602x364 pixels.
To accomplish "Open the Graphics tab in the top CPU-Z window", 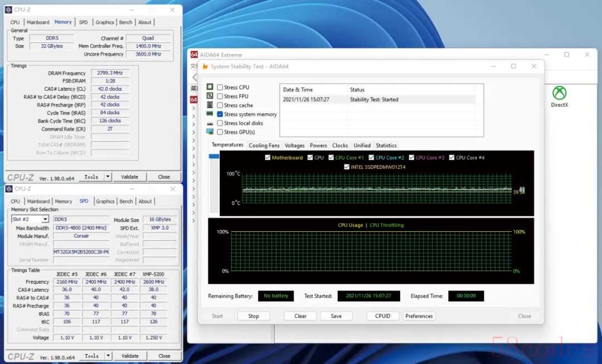I will 105,22.
